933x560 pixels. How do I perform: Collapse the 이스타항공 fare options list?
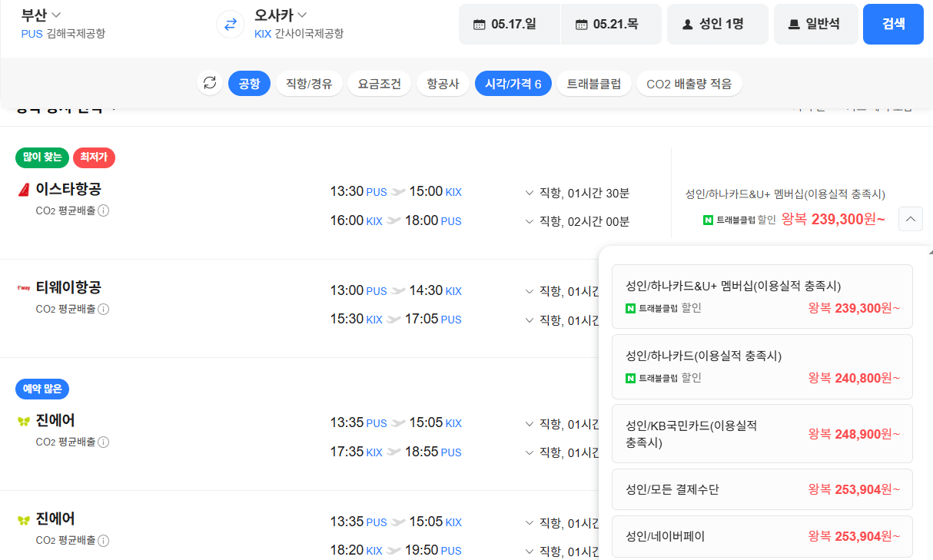point(910,219)
